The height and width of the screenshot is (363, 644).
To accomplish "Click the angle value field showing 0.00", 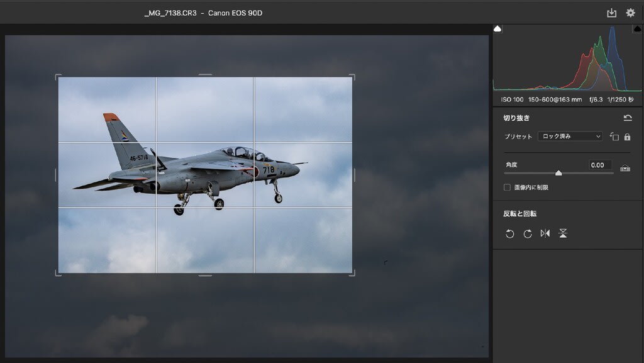I will click(600, 165).
